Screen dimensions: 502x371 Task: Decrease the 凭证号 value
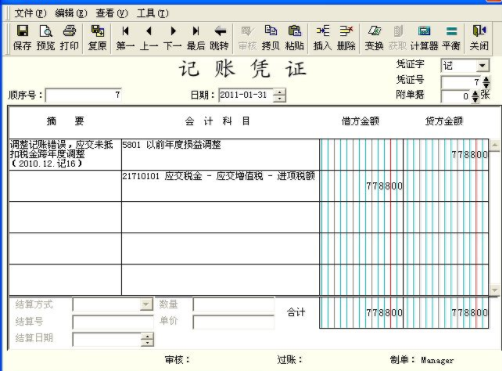click(x=486, y=85)
